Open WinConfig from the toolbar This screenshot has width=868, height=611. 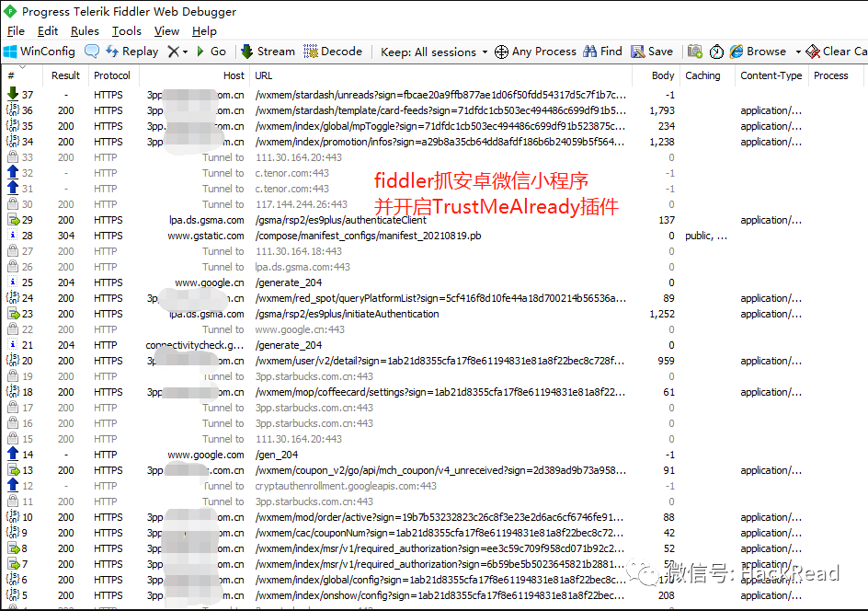[40, 52]
